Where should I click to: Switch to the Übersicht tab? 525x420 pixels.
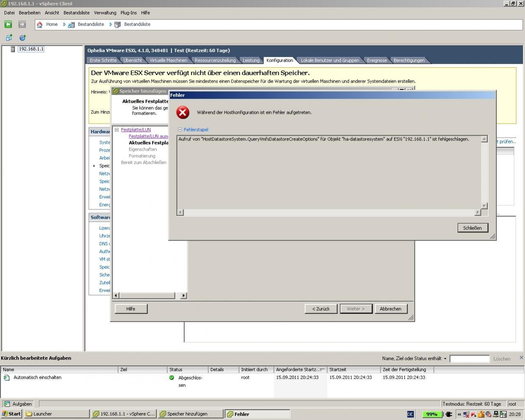133,60
